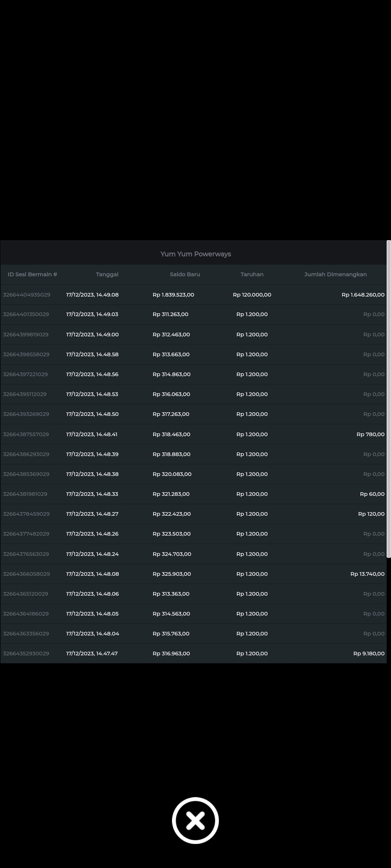This screenshot has width=391, height=868.
Task: Click the 'Saldo Baru' column header
Action: click(x=185, y=275)
